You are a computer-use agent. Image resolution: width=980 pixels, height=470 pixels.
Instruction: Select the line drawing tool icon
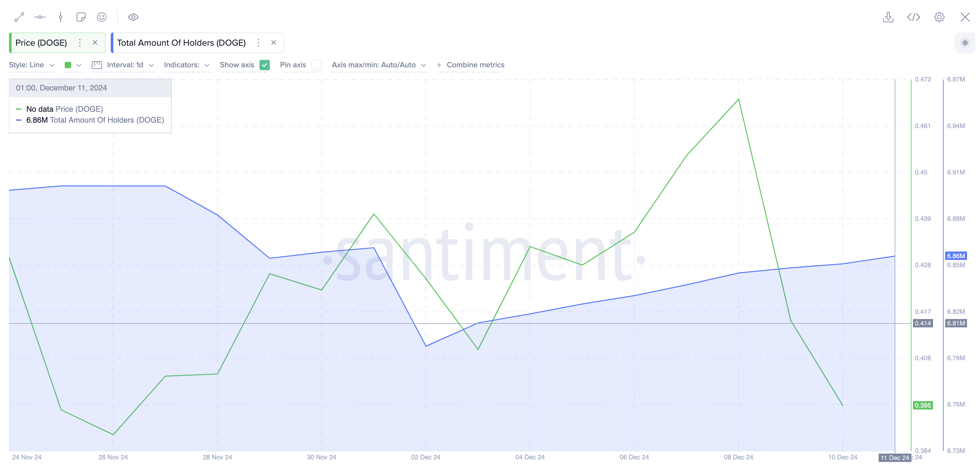tap(19, 17)
